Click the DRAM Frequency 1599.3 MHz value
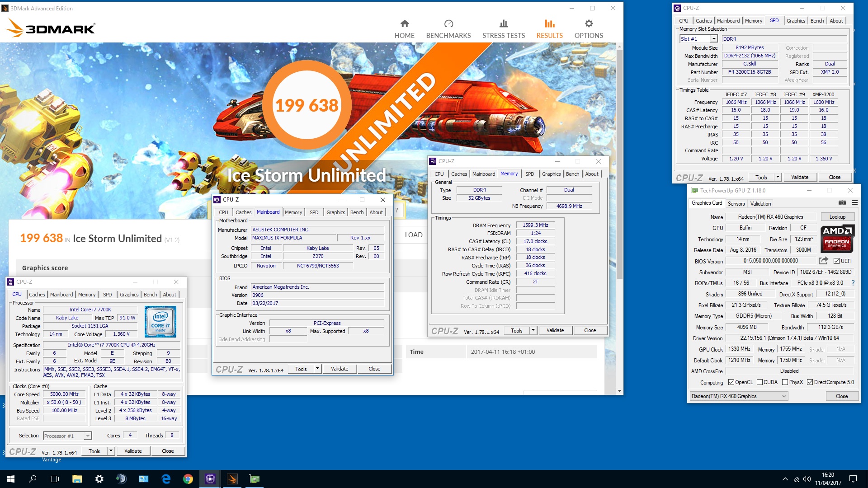 [x=535, y=225]
